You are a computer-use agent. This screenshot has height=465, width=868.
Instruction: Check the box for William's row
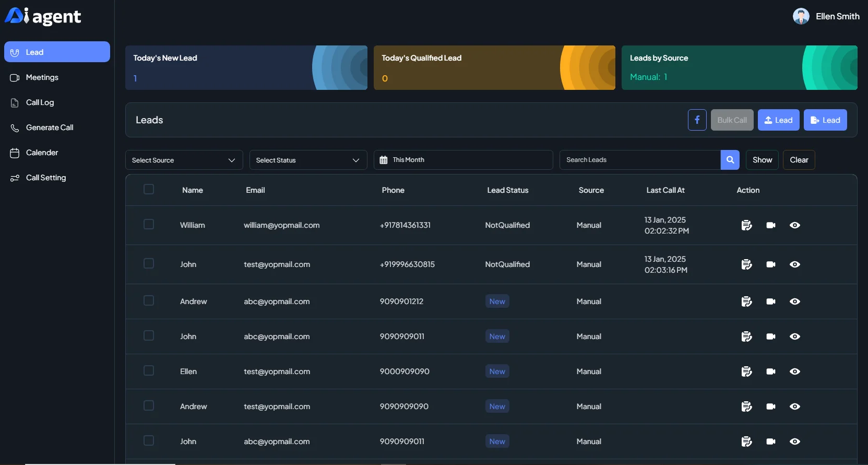click(x=149, y=224)
